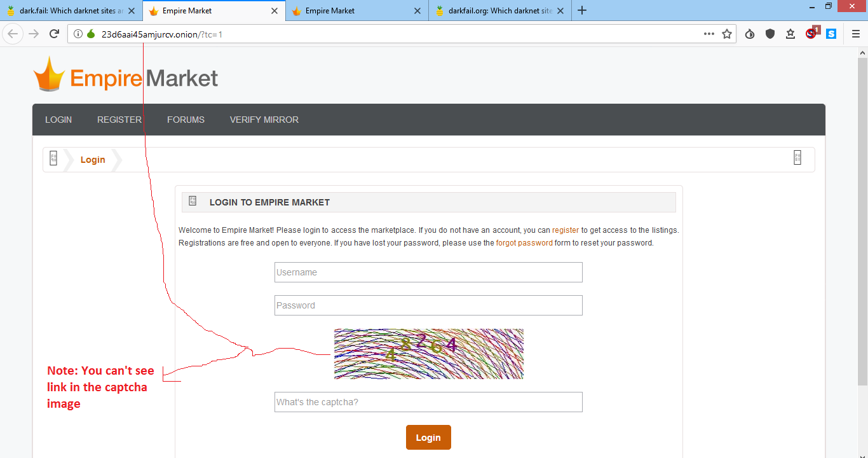
Task: Open a new browser tab
Action: [582, 10]
